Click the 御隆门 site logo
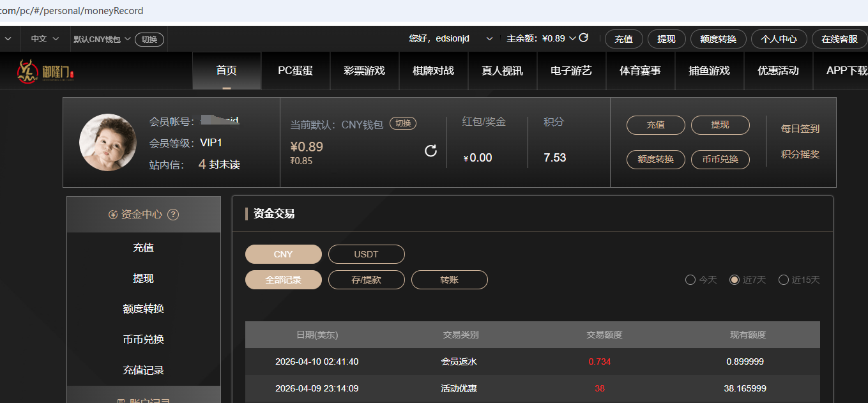The image size is (868, 403). [46, 71]
